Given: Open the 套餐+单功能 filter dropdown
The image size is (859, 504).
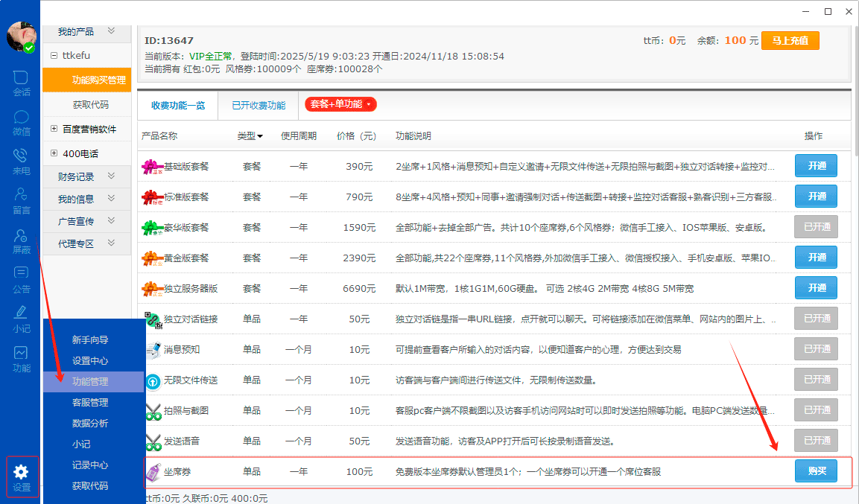Looking at the screenshot, I should coord(340,104).
